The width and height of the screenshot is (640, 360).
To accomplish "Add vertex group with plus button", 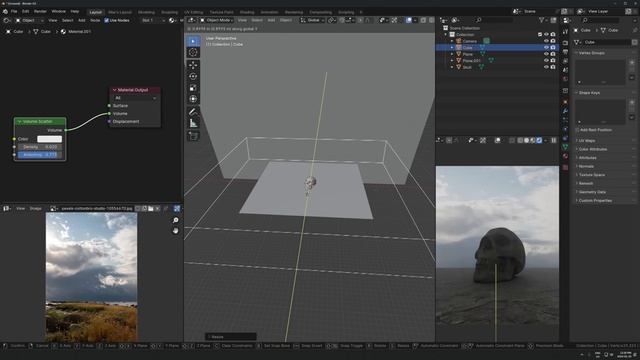I will point(632,62).
